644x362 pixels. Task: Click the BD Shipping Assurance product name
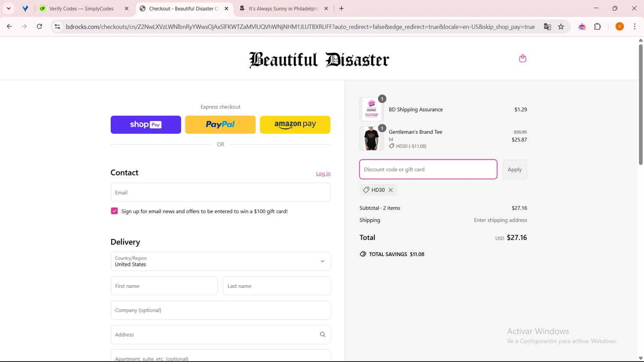[416, 110]
